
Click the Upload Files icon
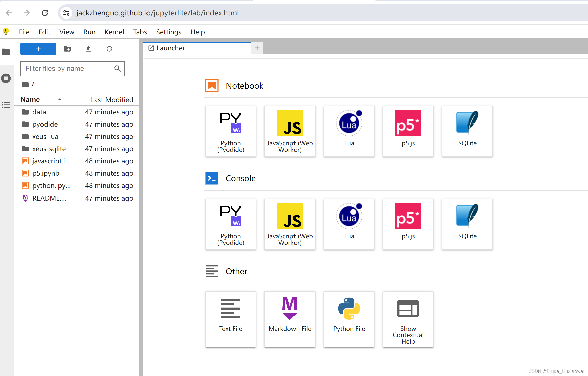[x=88, y=49]
